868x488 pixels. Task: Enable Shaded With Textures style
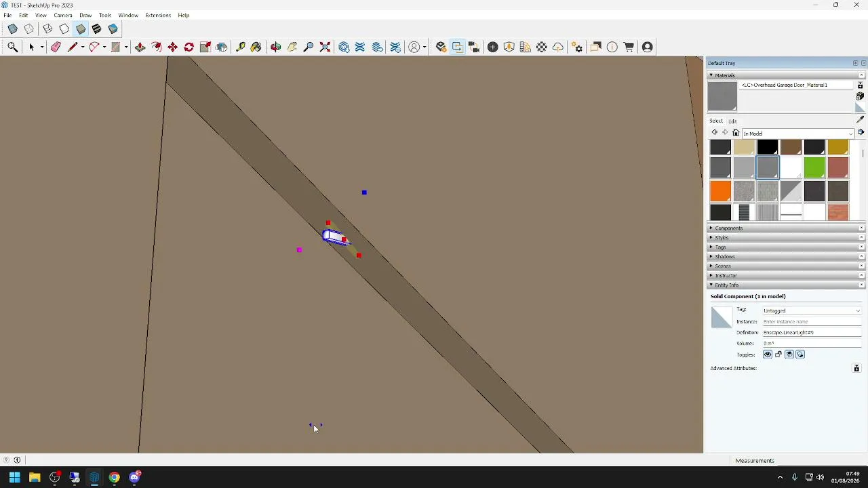(x=97, y=29)
